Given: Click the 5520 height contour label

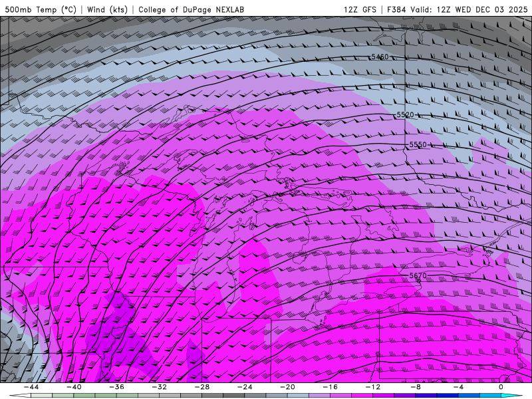Looking at the screenshot, I should pyautogui.click(x=406, y=115).
